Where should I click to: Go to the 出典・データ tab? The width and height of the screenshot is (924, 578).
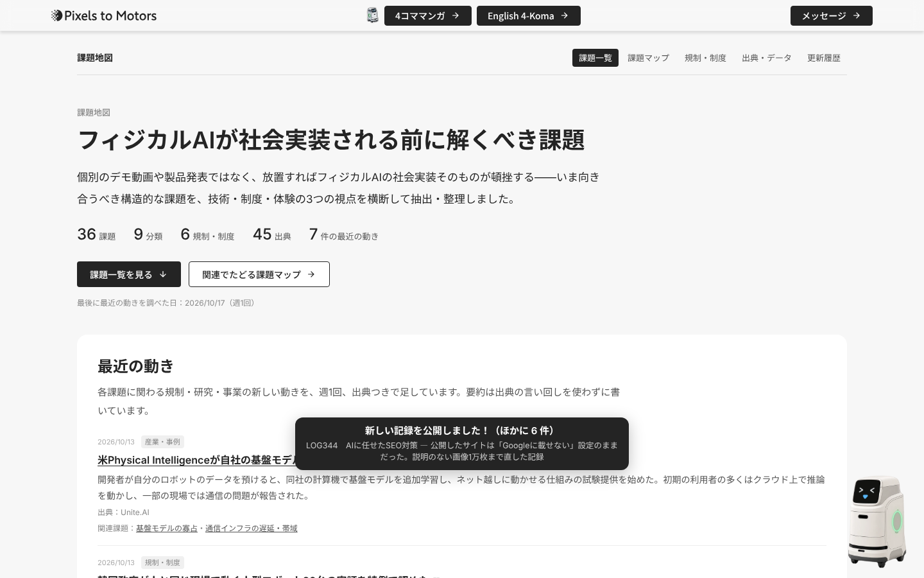[767, 58]
